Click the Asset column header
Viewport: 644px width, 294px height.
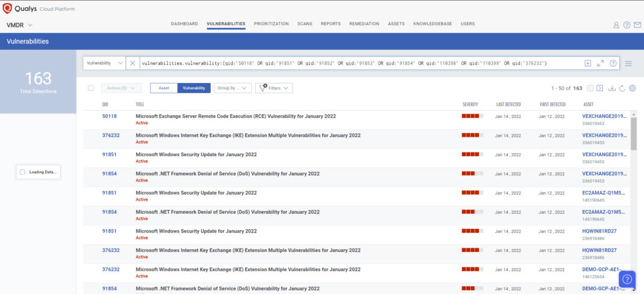coord(588,104)
